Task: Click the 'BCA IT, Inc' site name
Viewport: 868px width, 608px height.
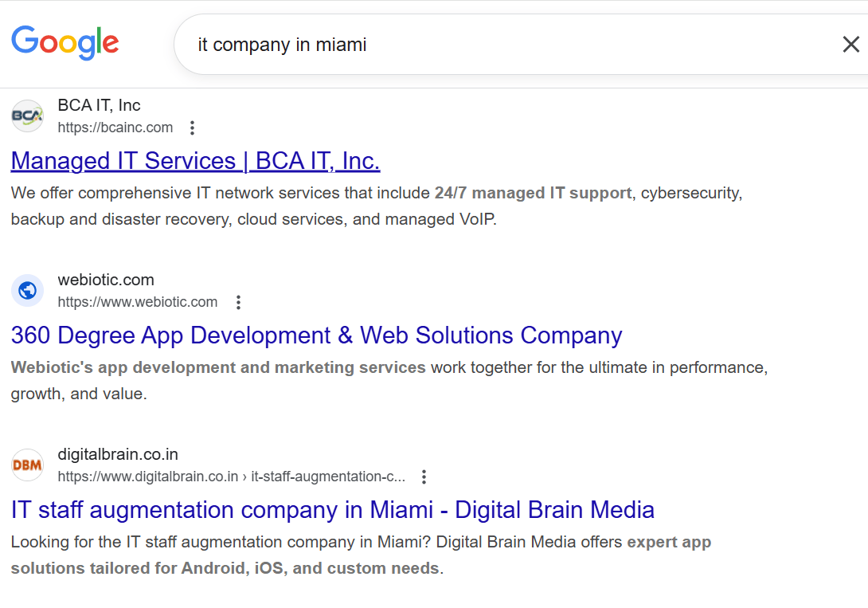Action: pyautogui.click(x=99, y=105)
